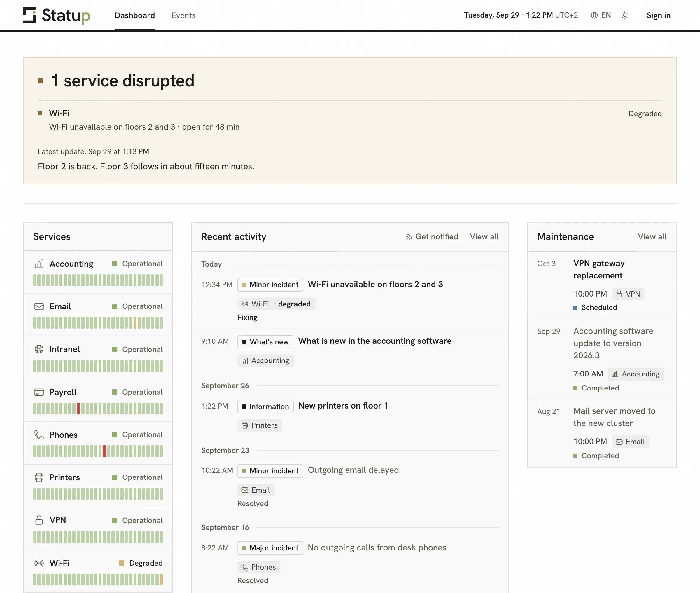Open VPN gateway replacement maintenance
Image resolution: width=700 pixels, height=593 pixels.
point(598,269)
